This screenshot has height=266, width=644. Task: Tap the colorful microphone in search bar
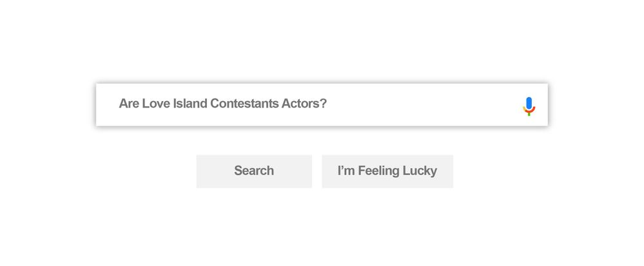point(529,106)
